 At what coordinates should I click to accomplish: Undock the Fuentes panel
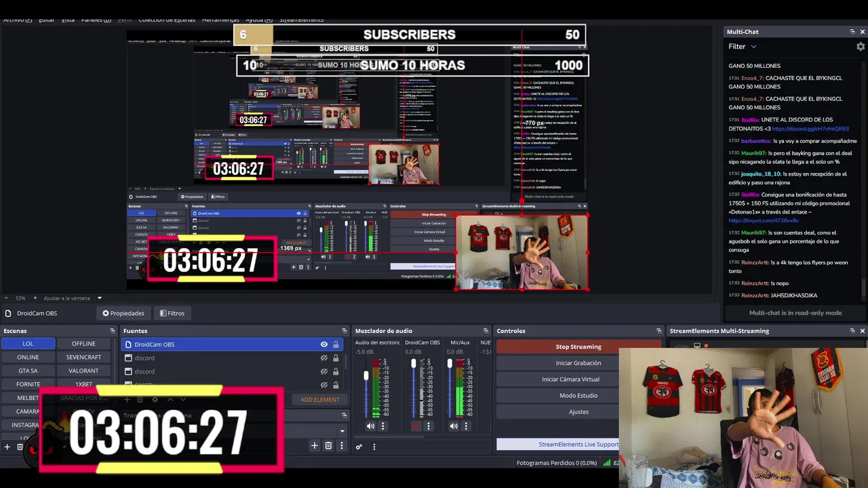344,331
